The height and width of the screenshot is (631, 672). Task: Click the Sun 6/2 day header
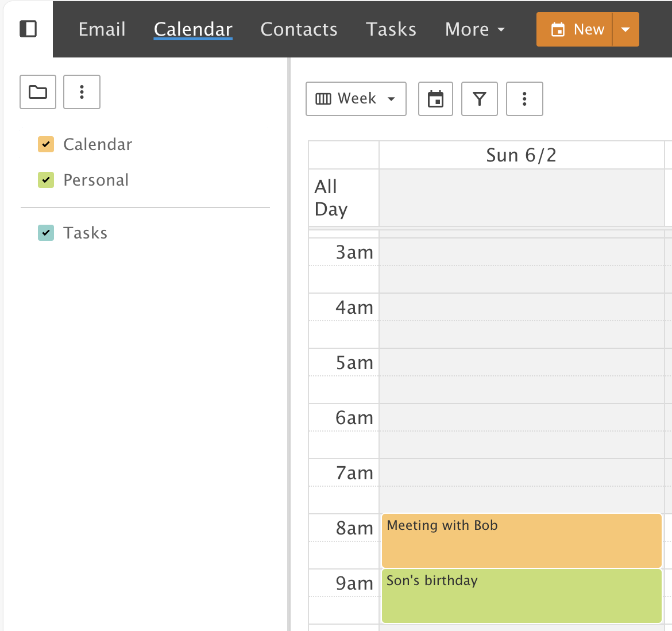[x=521, y=155]
